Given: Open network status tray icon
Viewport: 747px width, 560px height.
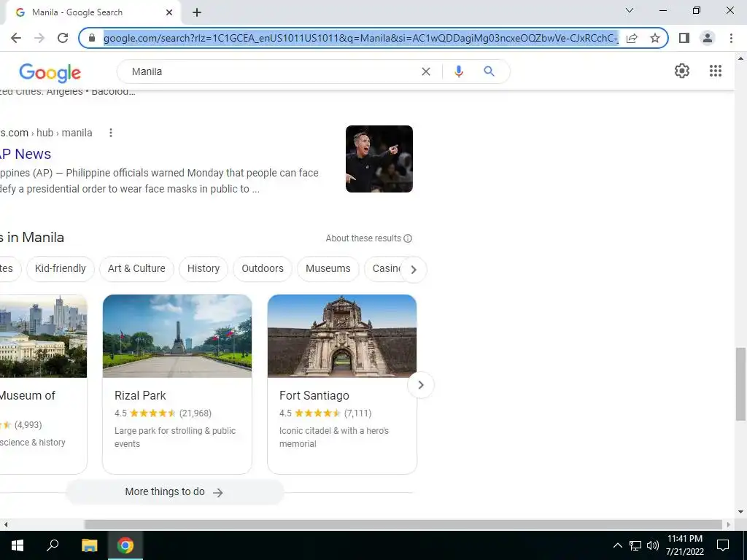Looking at the screenshot, I should (635, 545).
